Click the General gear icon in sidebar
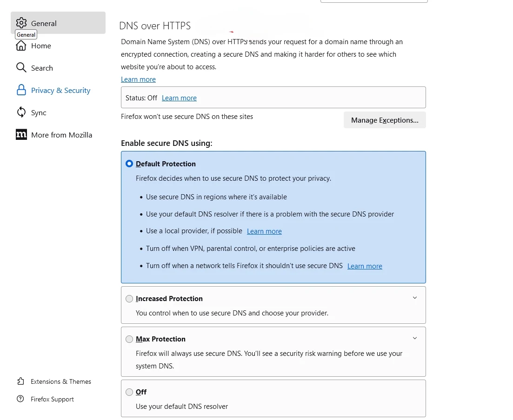 pos(21,23)
